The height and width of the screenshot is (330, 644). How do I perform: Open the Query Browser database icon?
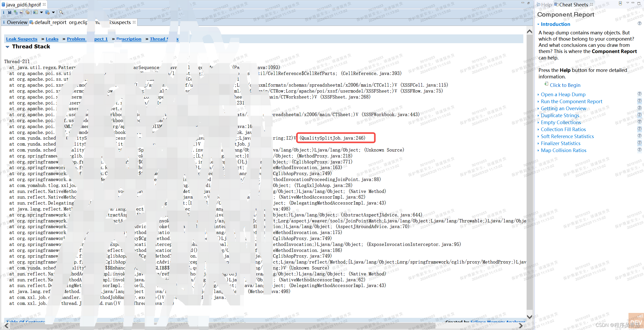coord(48,12)
